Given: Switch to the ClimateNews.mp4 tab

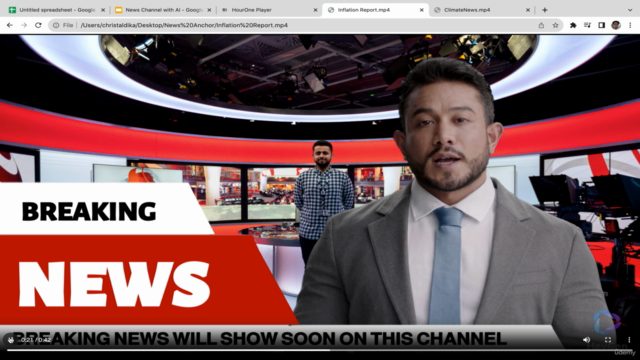Looking at the screenshot, I should [x=481, y=10].
